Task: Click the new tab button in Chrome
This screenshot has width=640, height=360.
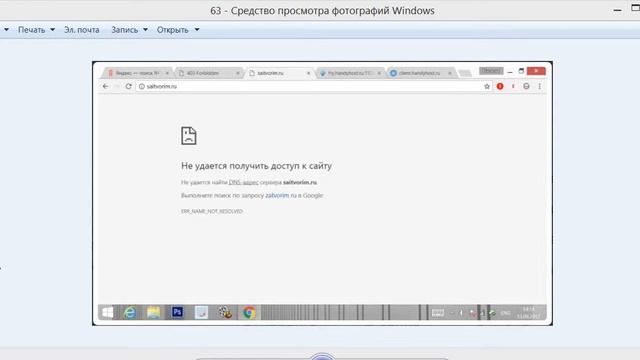Action: pyautogui.click(x=464, y=73)
